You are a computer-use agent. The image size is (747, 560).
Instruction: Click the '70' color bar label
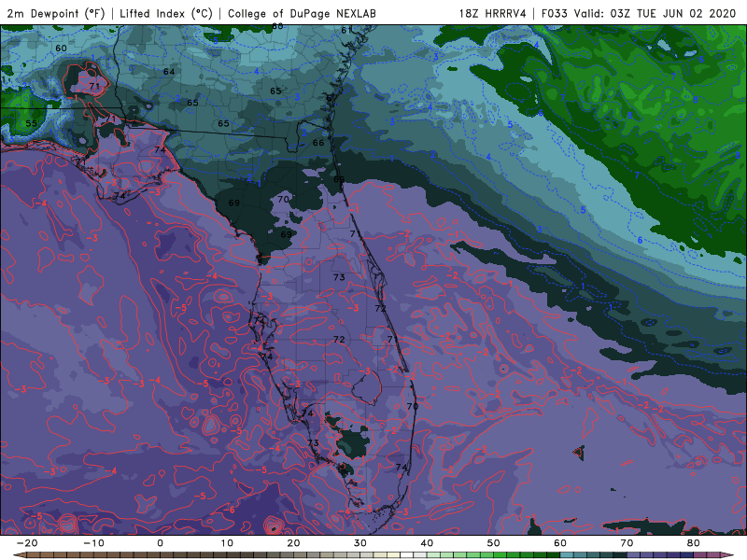627,543
